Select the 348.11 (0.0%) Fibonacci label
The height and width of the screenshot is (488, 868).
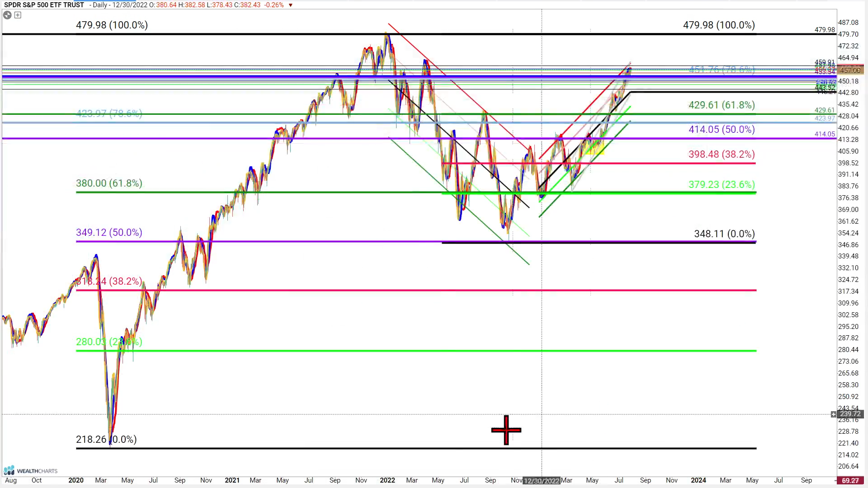point(724,234)
